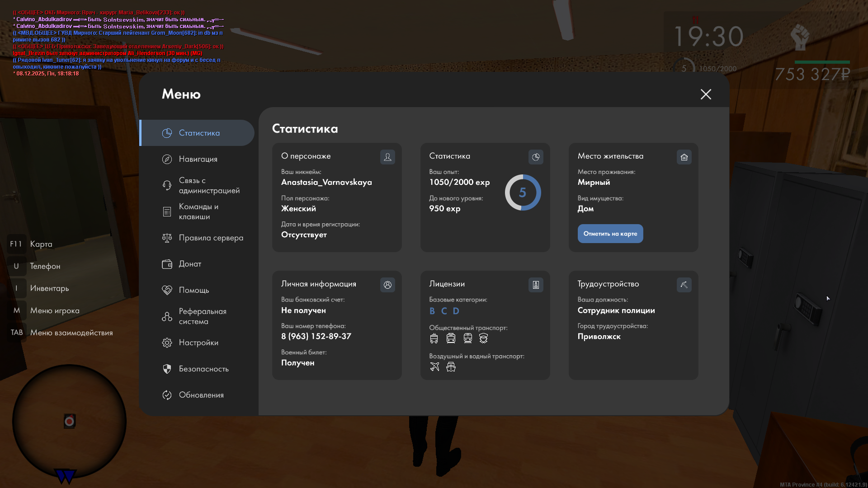The height and width of the screenshot is (488, 868).
Task: Open Правила сервера section
Action: tap(211, 238)
